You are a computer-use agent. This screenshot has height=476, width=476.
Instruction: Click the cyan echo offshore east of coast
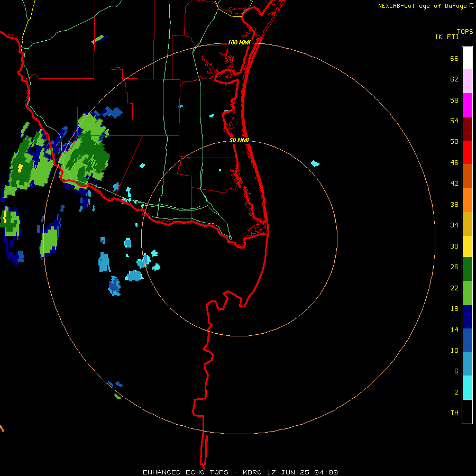pyautogui.click(x=315, y=163)
